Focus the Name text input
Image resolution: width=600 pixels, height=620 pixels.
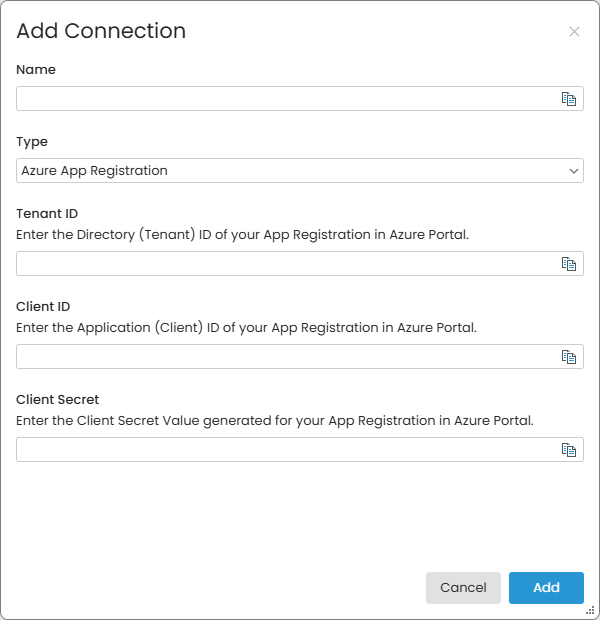click(285, 99)
